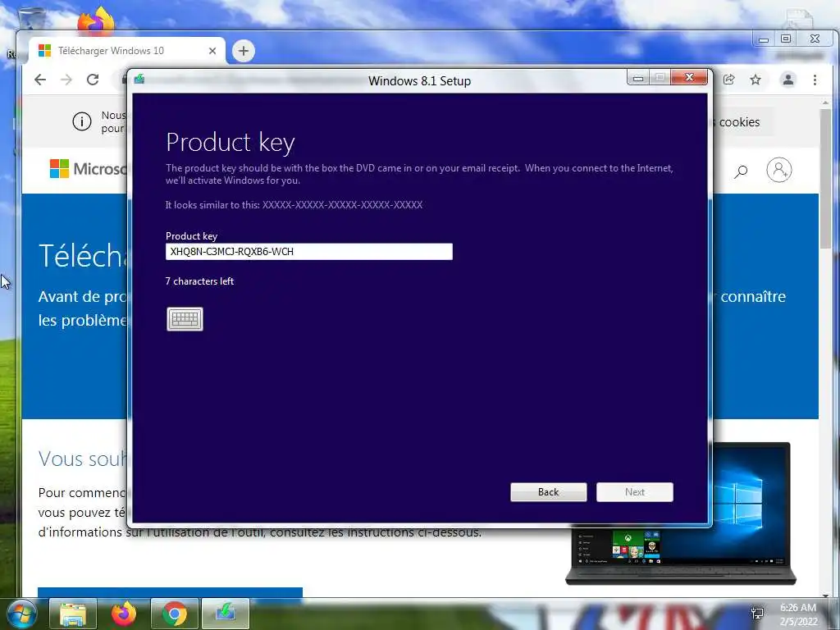Open Chrome's three-dot menu

click(x=815, y=80)
